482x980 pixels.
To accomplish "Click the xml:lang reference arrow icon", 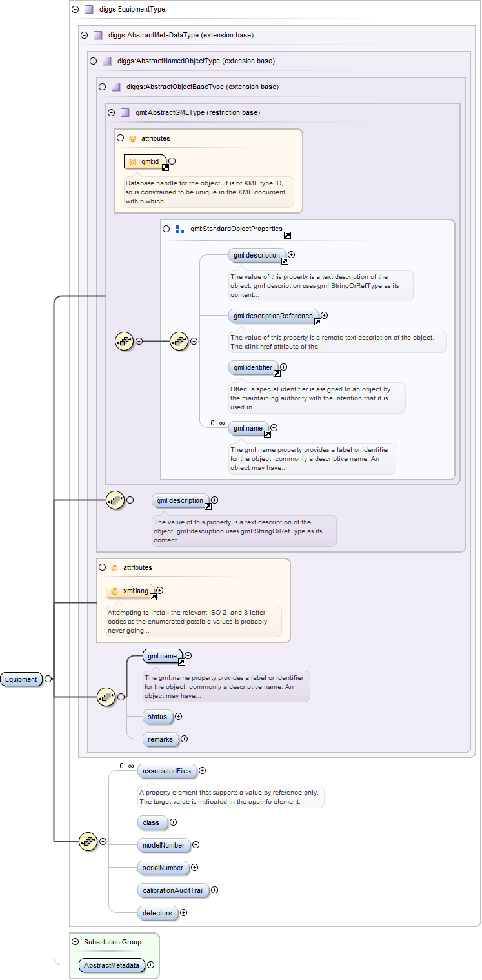I will point(153,597).
